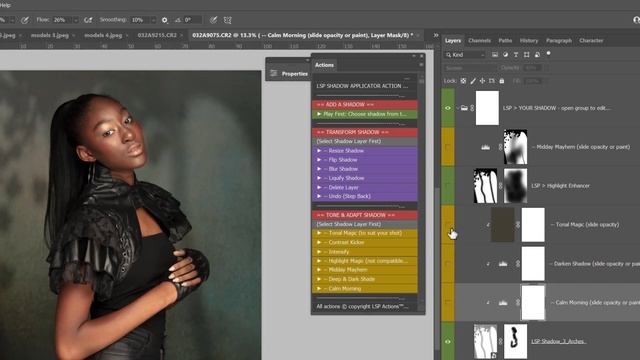Switch to the Channels tab
Screen dimensions: 640x360
[479, 40]
